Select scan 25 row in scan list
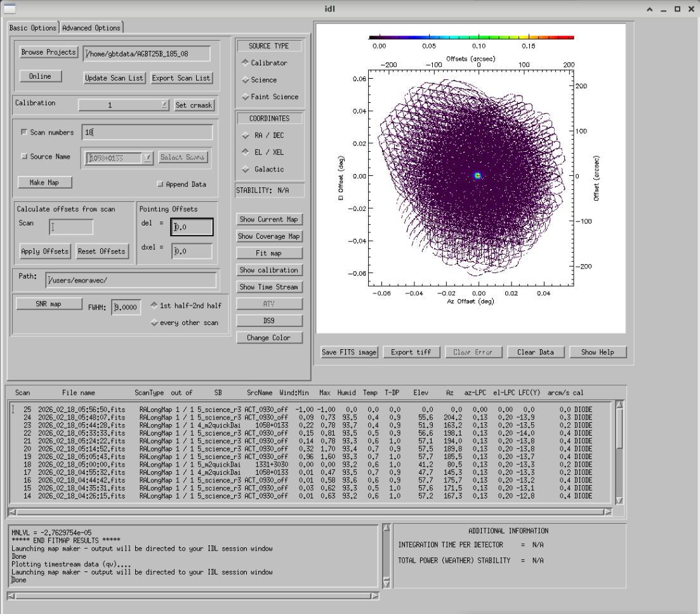 pyautogui.click(x=311, y=410)
